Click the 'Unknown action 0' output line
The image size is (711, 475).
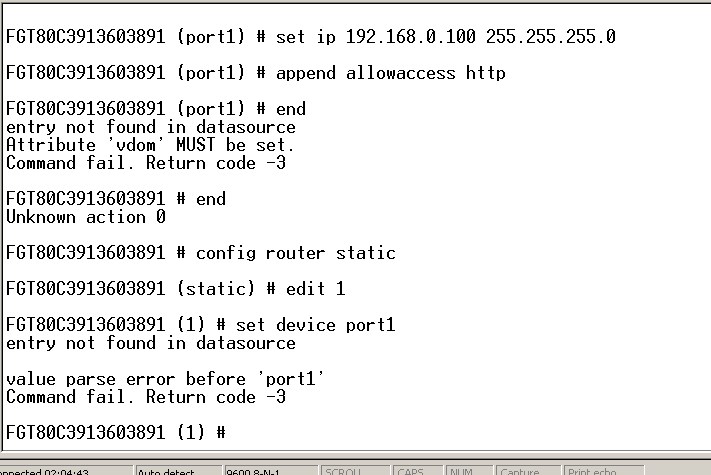click(x=86, y=217)
